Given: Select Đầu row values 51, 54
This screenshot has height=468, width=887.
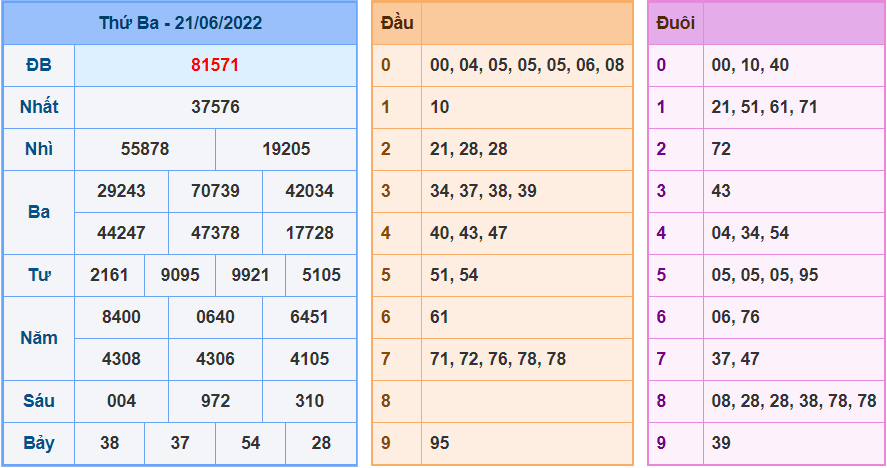Looking at the screenshot, I should (x=454, y=275).
